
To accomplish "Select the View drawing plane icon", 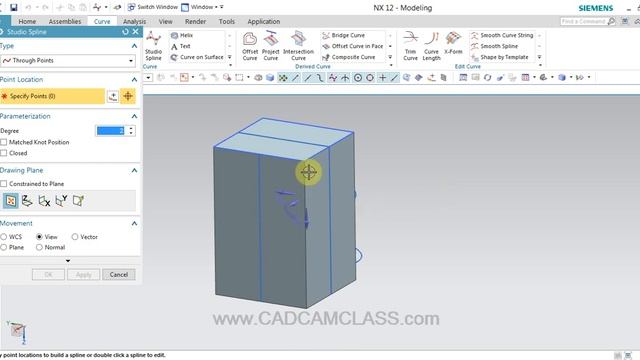I will 11,201.
